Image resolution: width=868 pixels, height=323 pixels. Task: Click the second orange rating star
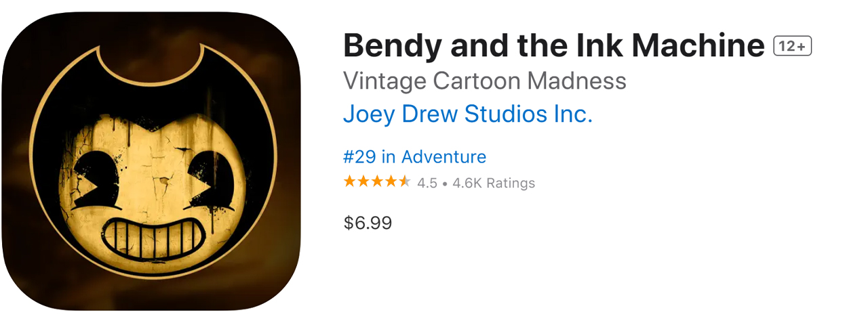pos(363,181)
